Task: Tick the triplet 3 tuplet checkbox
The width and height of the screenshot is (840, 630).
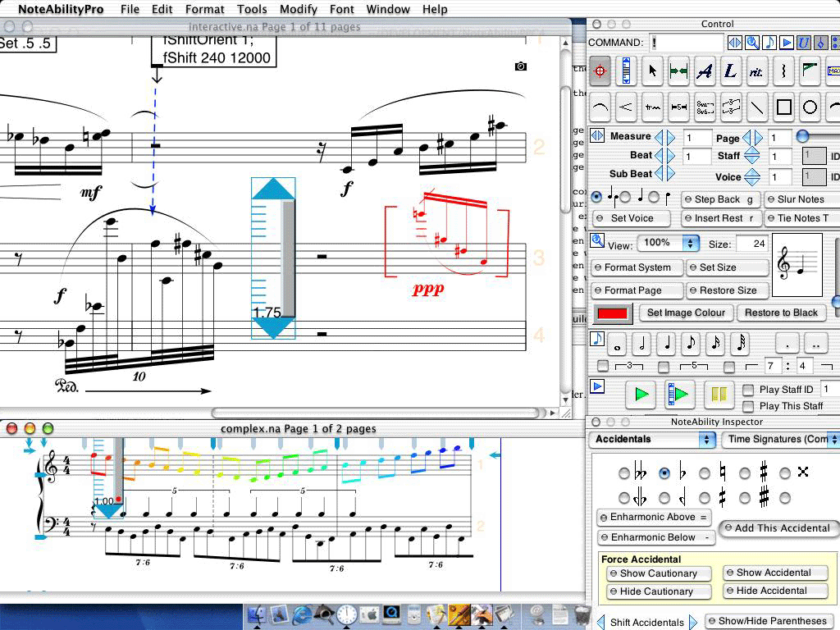Action: click(x=603, y=366)
